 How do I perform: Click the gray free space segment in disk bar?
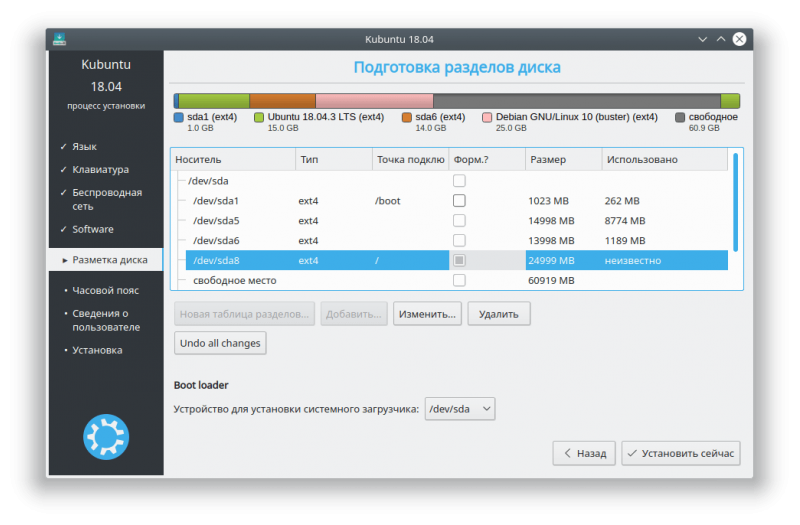[577, 101]
